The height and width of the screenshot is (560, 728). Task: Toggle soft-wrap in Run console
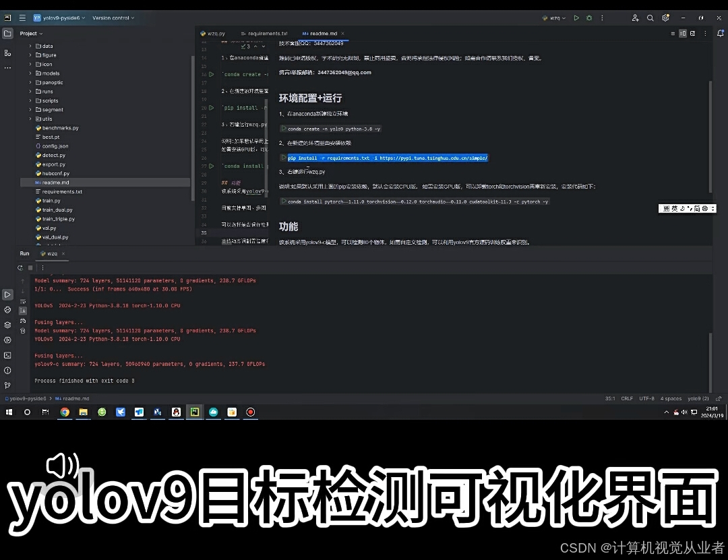pyautogui.click(x=23, y=301)
